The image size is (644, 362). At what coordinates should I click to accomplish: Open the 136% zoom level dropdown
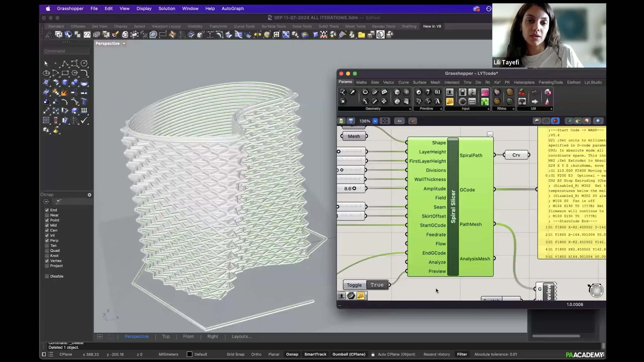tap(375, 121)
